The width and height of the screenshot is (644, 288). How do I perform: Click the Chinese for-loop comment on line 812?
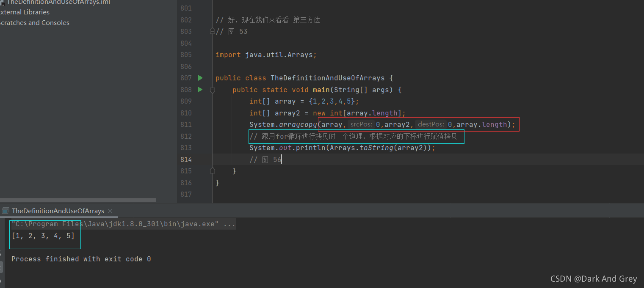(x=353, y=136)
